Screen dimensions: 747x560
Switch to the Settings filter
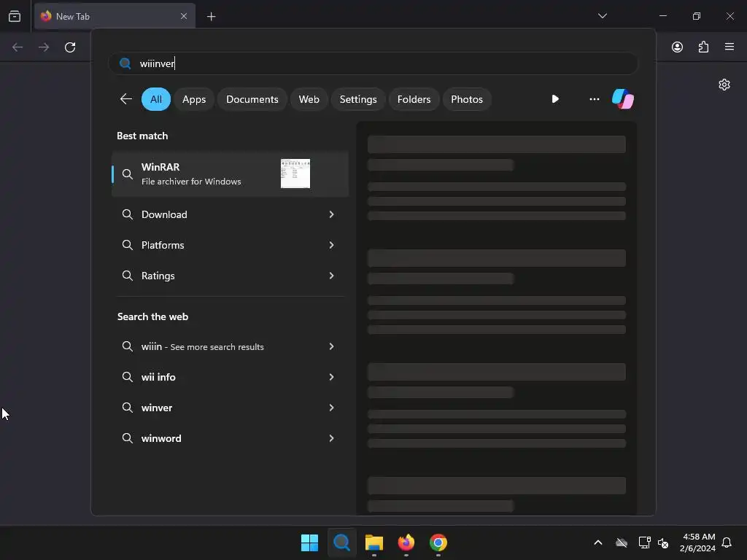[357, 99]
